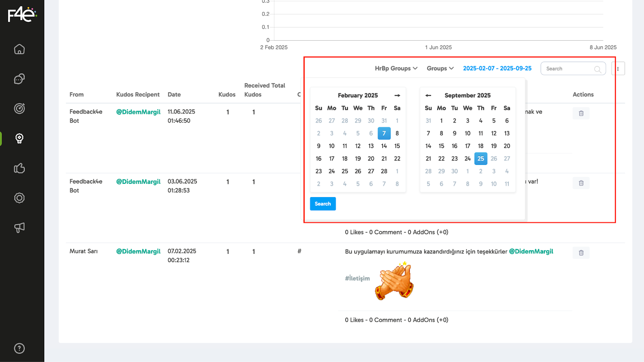Click the help question mark icon
This screenshot has height=362, width=644.
pos(19,348)
